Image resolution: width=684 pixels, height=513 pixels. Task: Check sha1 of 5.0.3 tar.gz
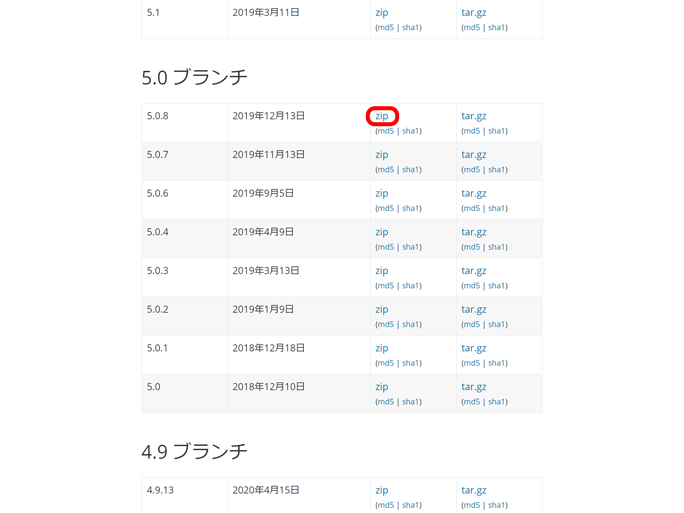point(497,286)
